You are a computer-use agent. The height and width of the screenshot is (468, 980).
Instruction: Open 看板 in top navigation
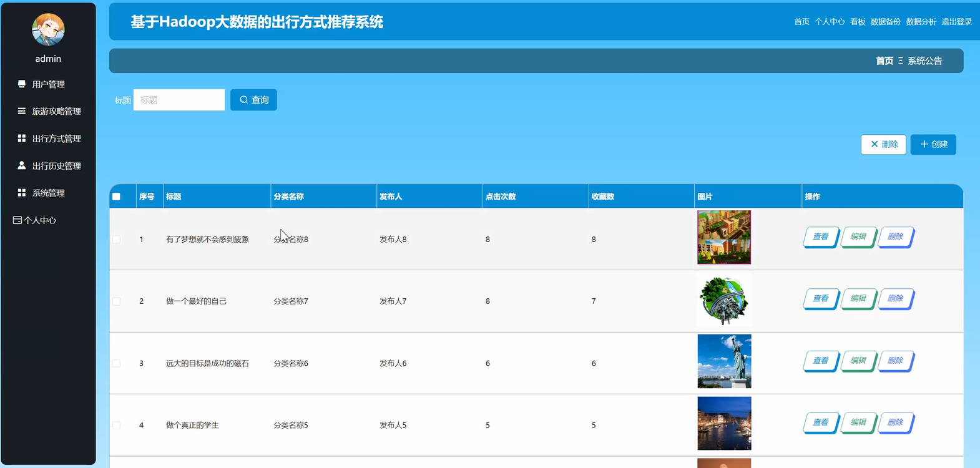(x=858, y=22)
